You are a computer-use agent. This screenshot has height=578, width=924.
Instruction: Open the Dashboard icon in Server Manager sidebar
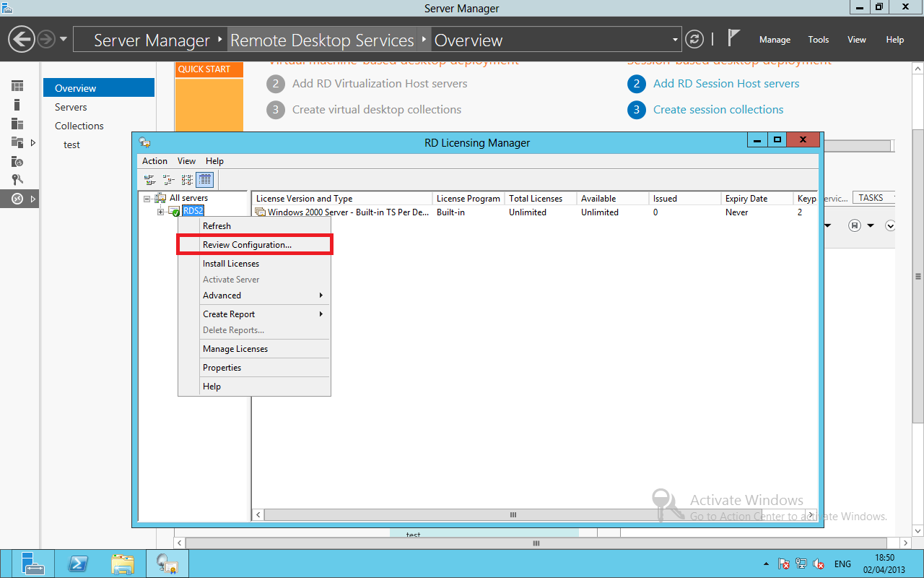click(17, 86)
